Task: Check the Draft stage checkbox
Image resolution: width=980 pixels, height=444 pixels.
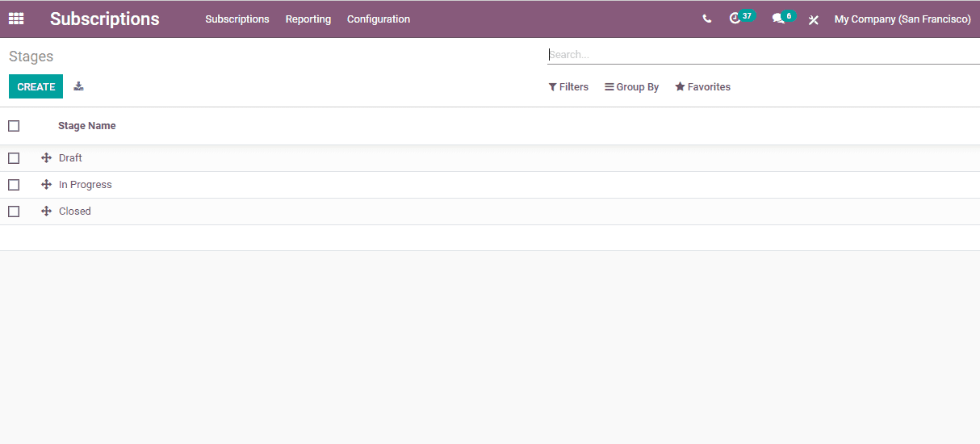Action: pos(14,158)
